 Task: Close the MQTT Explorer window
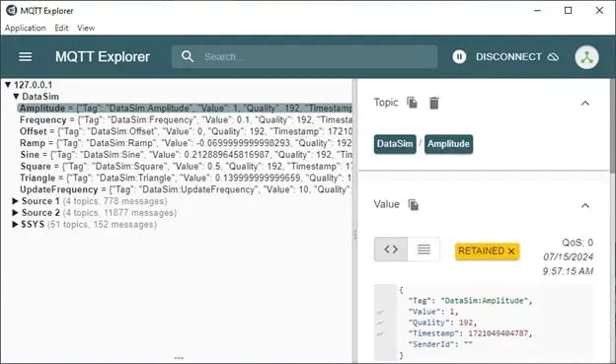pos(599,10)
